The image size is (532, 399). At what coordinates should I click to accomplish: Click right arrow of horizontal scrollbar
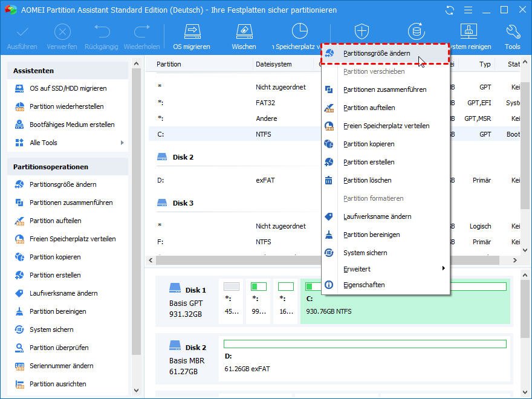(515, 260)
